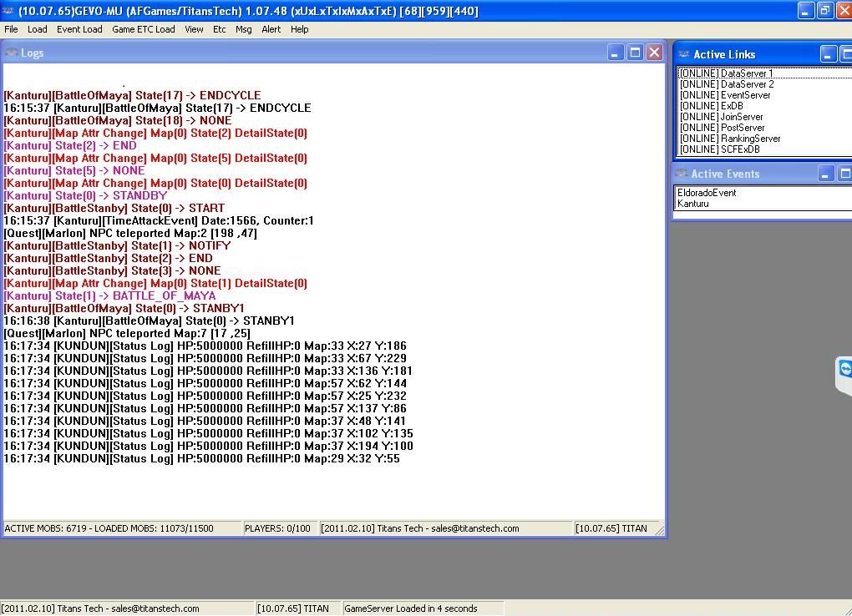This screenshot has height=616, width=852.
Task: Maximize the Logs window
Action: click(635, 53)
